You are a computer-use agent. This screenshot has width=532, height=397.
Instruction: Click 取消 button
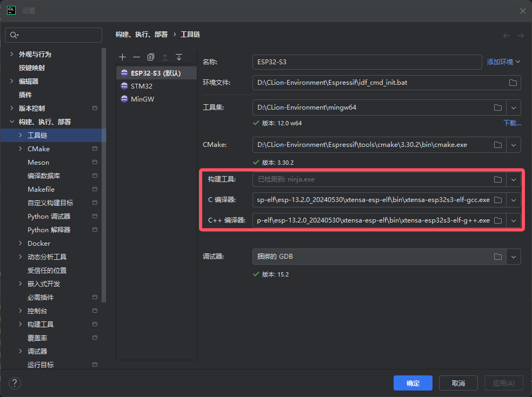pos(458,383)
